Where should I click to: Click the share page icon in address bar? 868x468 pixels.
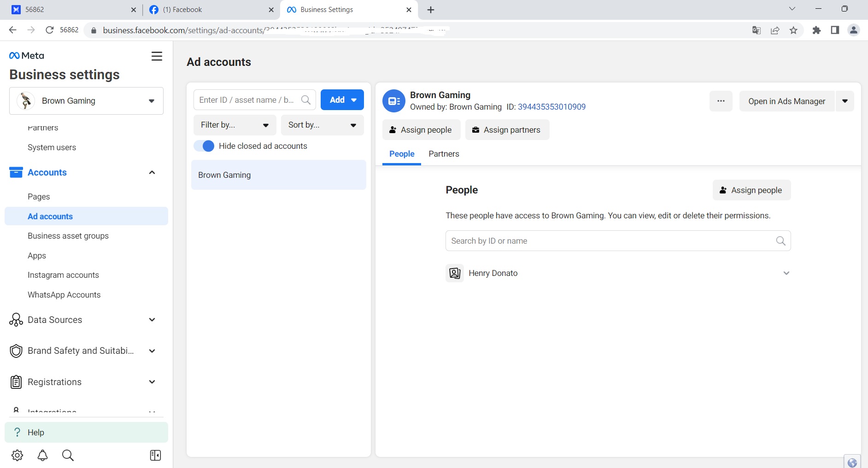(x=775, y=30)
